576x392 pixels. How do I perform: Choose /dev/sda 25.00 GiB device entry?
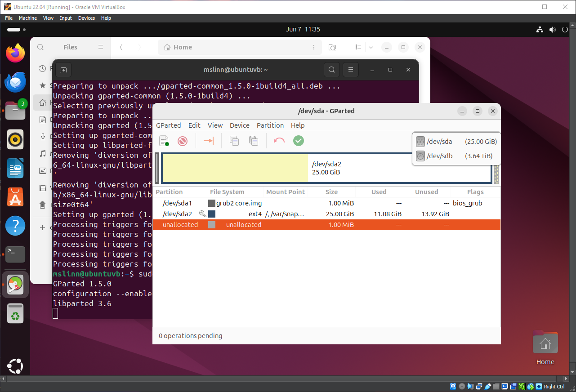(456, 142)
